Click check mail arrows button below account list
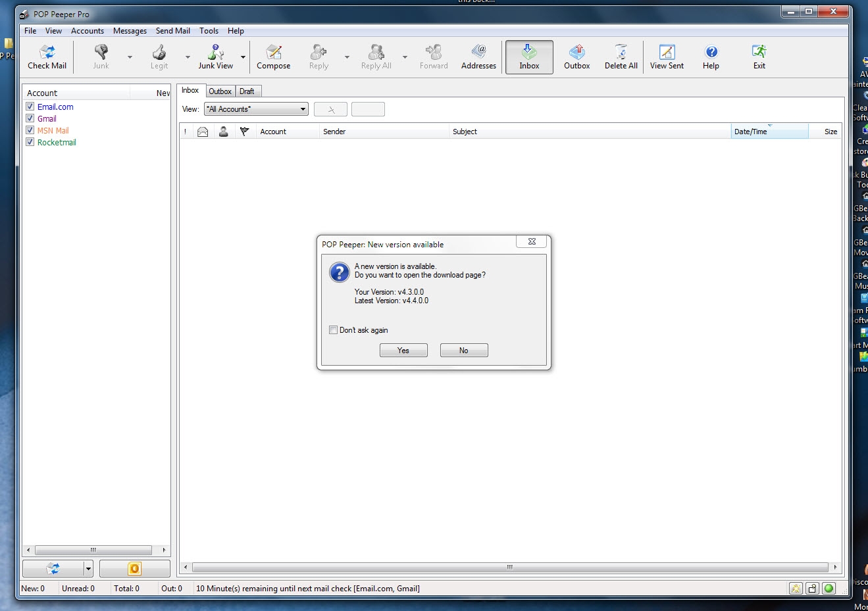 53,568
